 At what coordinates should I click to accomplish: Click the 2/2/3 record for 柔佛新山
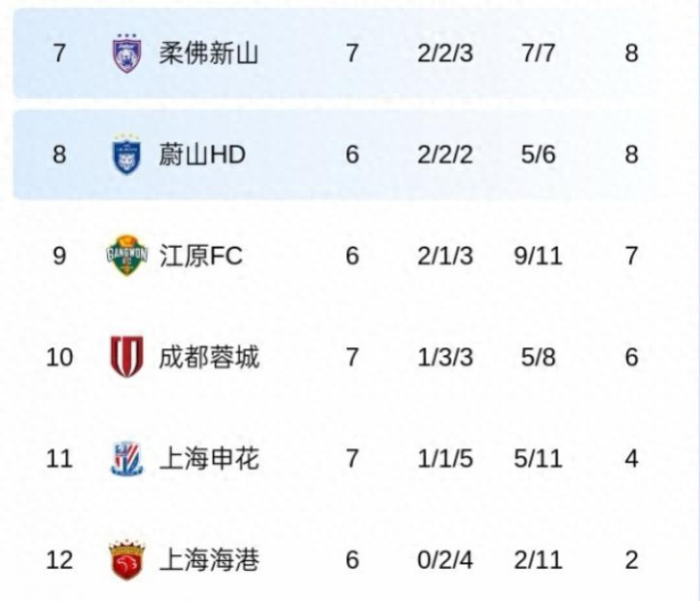point(445,53)
